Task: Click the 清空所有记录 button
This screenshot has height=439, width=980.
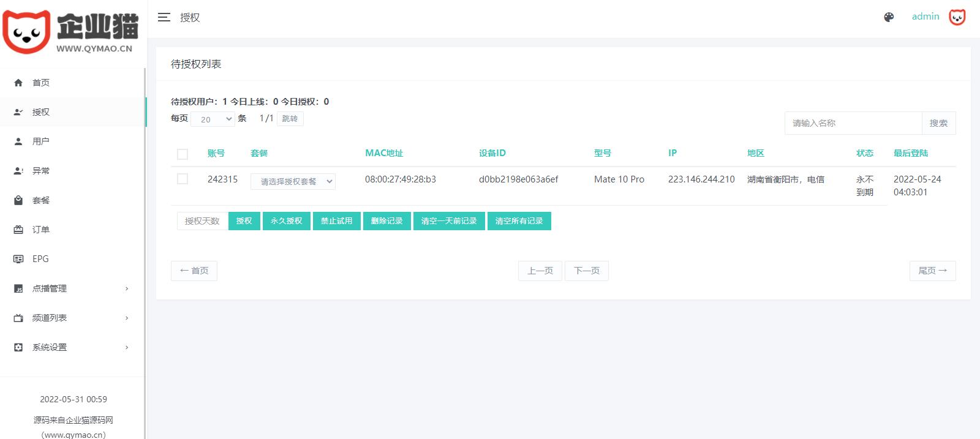Action: (519, 221)
